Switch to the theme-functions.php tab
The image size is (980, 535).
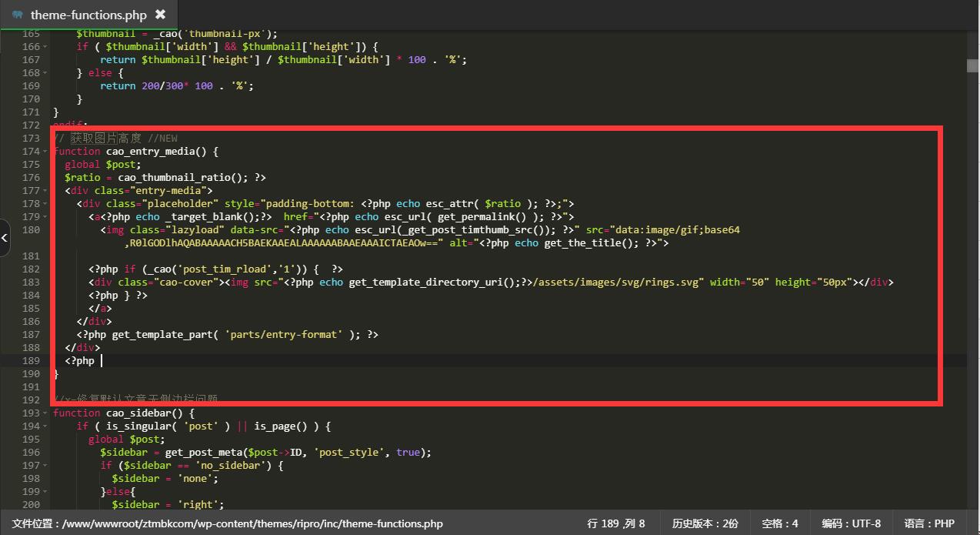(x=88, y=15)
